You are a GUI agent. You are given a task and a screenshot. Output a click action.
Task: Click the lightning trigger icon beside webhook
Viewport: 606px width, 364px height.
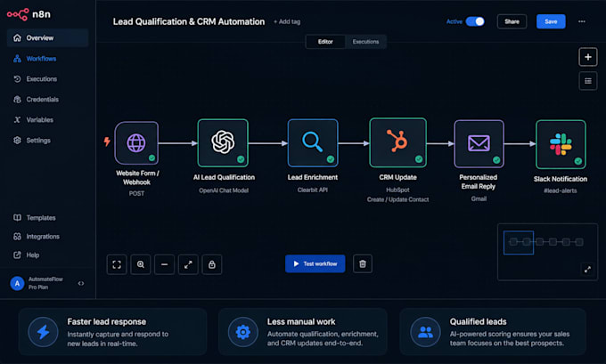point(107,142)
